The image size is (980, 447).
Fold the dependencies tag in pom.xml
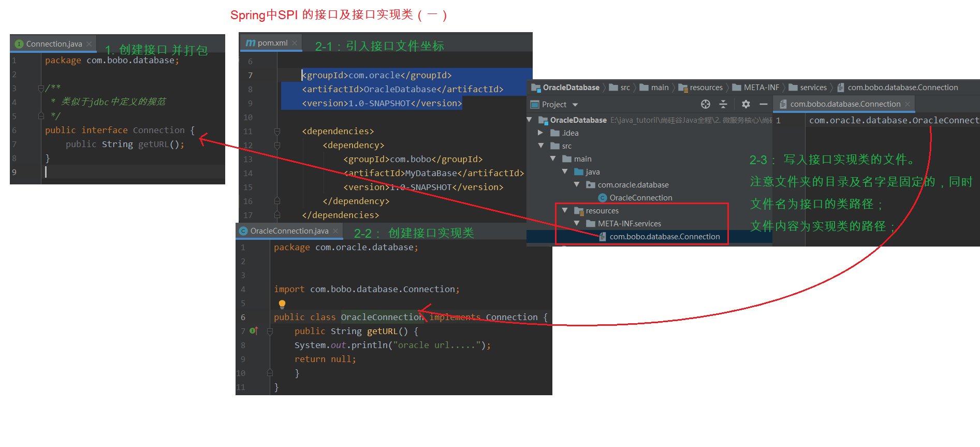(x=277, y=132)
